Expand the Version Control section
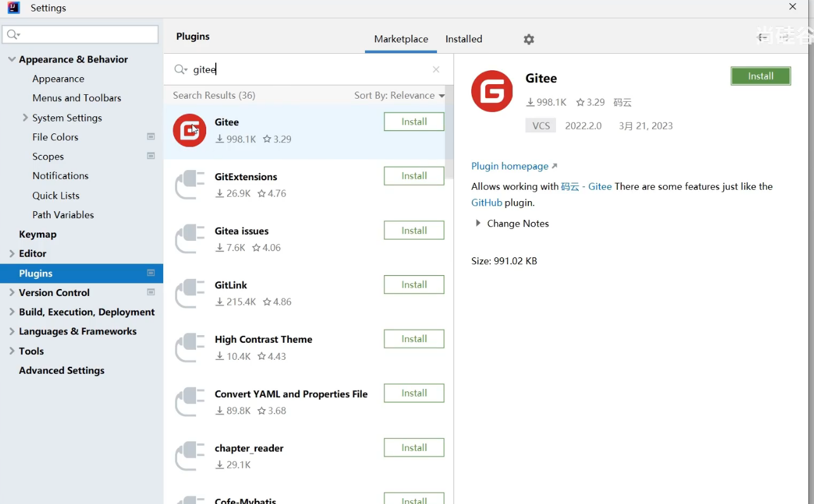814x504 pixels. click(11, 293)
